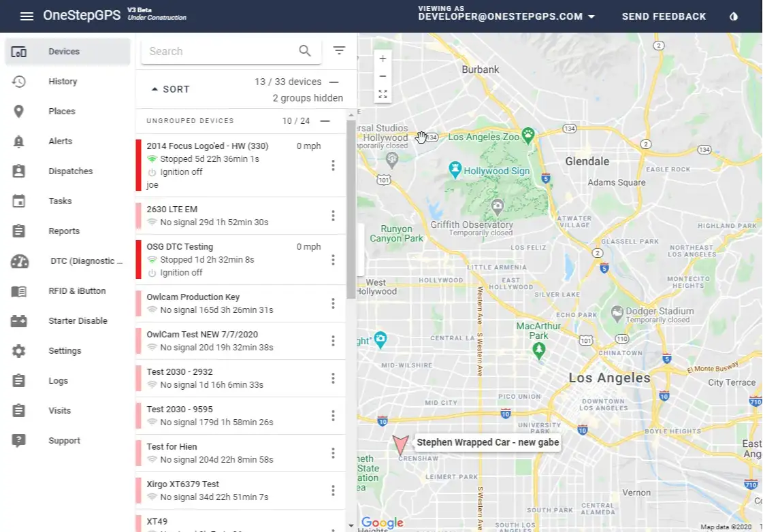
Task: Open the Reports section
Action: (x=63, y=231)
